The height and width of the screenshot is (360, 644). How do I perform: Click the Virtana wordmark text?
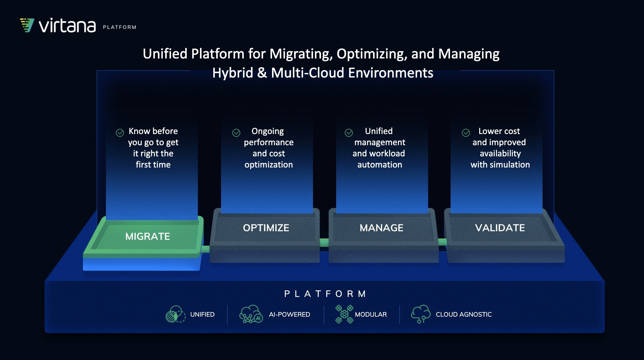coord(67,26)
